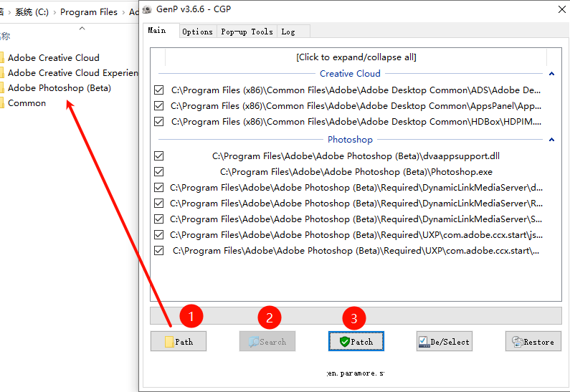Image resolution: width=570 pixels, height=392 pixels.
Task: Collapse the Creative Cloud group arrow
Action: (551, 74)
